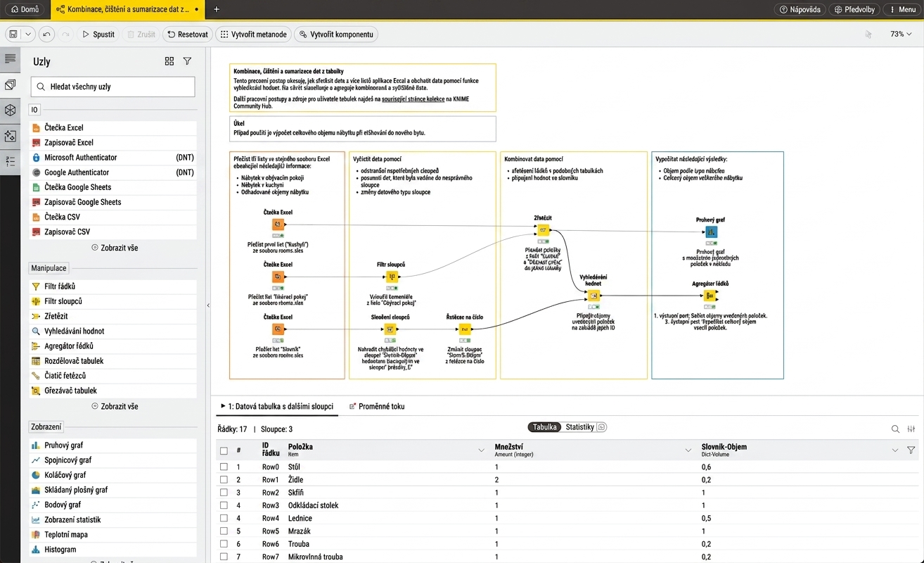Open the AI assistant sidebar icon
924x563 pixels.
(x=10, y=136)
